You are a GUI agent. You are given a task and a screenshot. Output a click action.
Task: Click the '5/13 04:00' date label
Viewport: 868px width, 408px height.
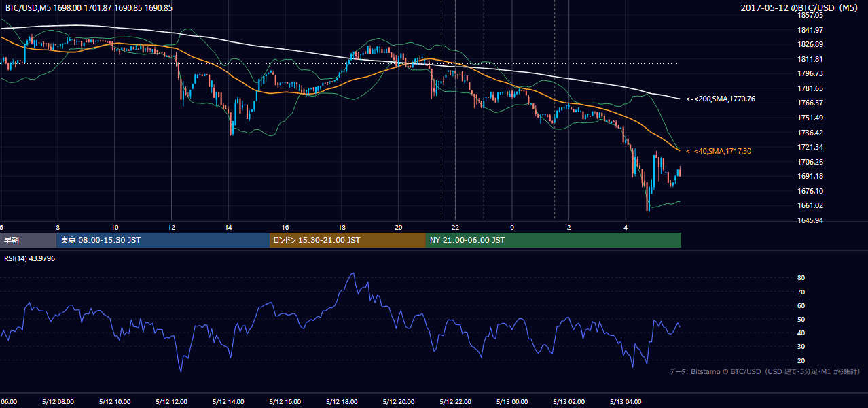[x=625, y=401]
